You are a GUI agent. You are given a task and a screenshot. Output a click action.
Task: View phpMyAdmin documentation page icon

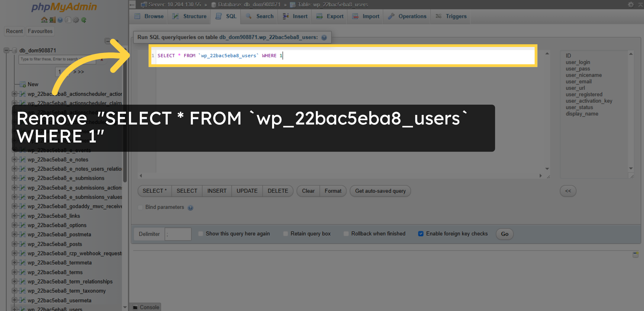68,20
